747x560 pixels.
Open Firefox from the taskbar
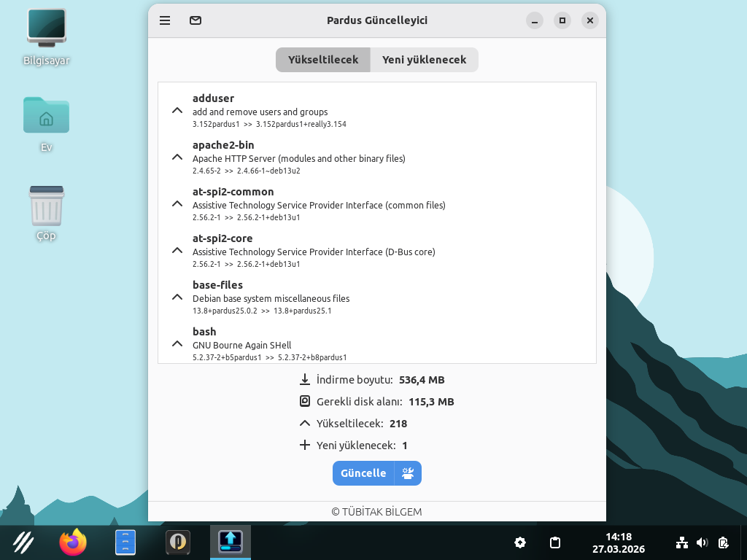click(x=73, y=542)
